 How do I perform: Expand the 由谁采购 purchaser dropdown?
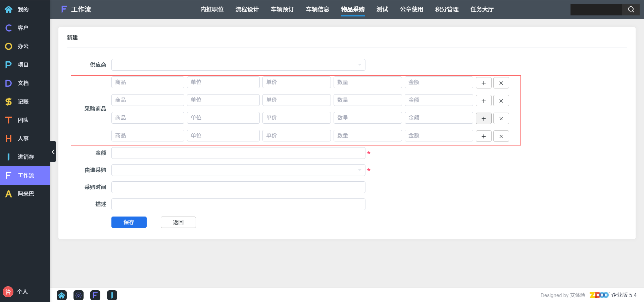(x=238, y=170)
